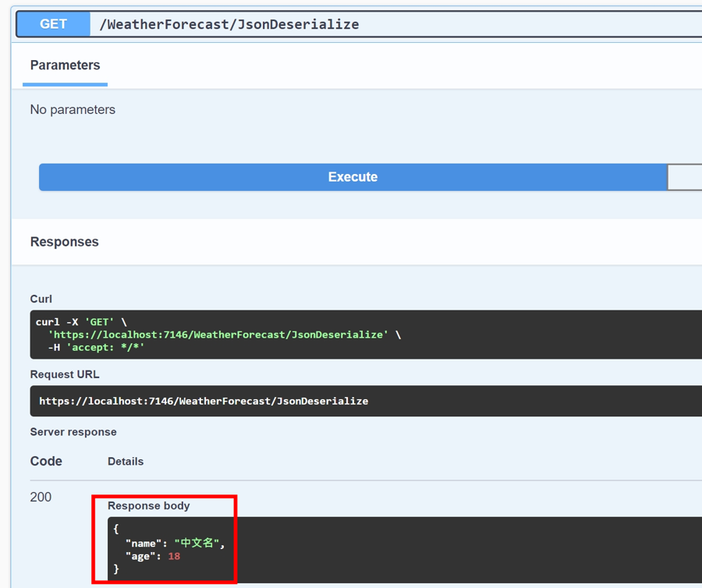Click the Request URL label
Screen dimensions: 702x588
(x=65, y=374)
